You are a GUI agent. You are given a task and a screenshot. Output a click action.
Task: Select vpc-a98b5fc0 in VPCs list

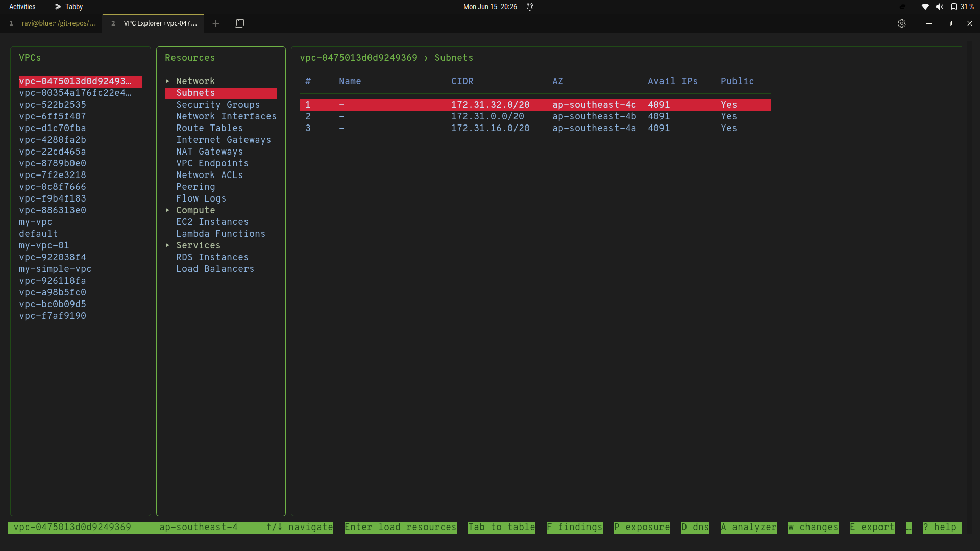point(53,292)
